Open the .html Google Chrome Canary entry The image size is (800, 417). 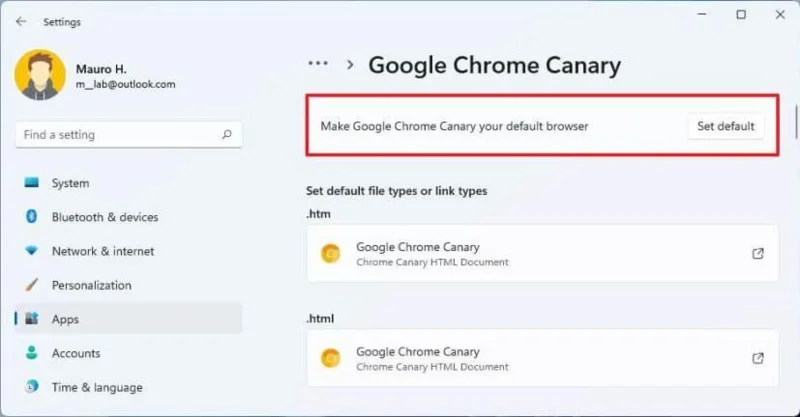point(543,358)
